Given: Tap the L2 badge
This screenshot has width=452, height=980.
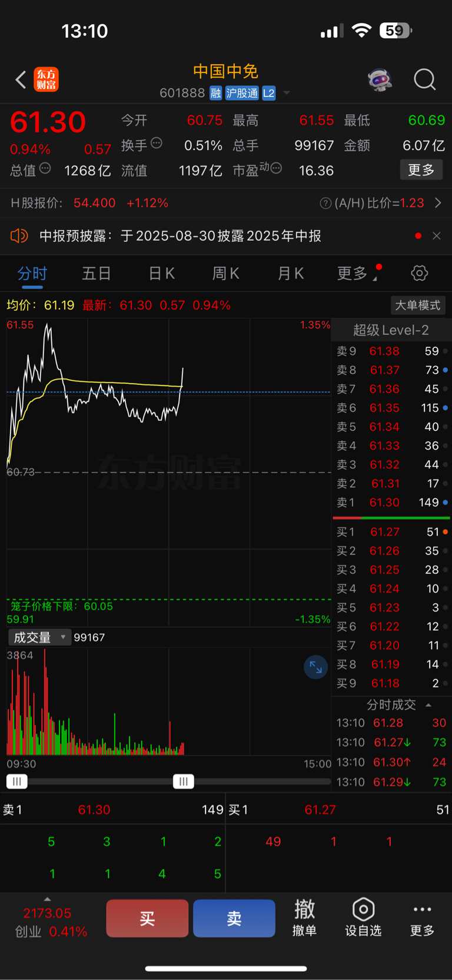Looking at the screenshot, I should (x=269, y=93).
